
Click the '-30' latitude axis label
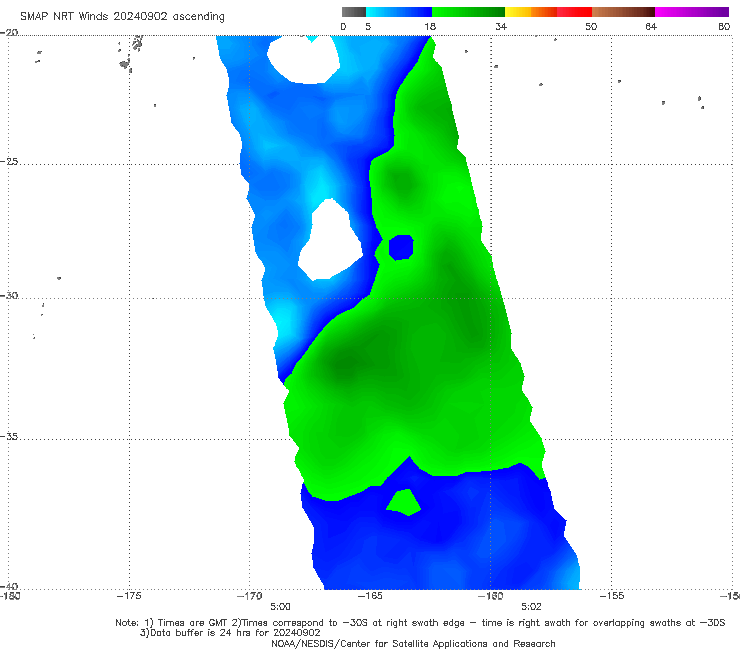pos(9,295)
